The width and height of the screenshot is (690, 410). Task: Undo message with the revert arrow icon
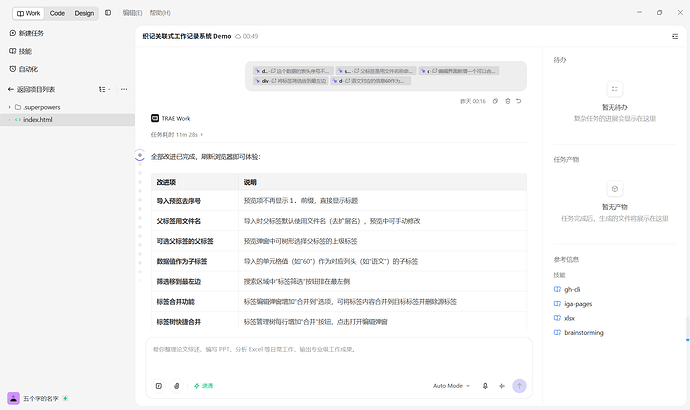[519, 101]
